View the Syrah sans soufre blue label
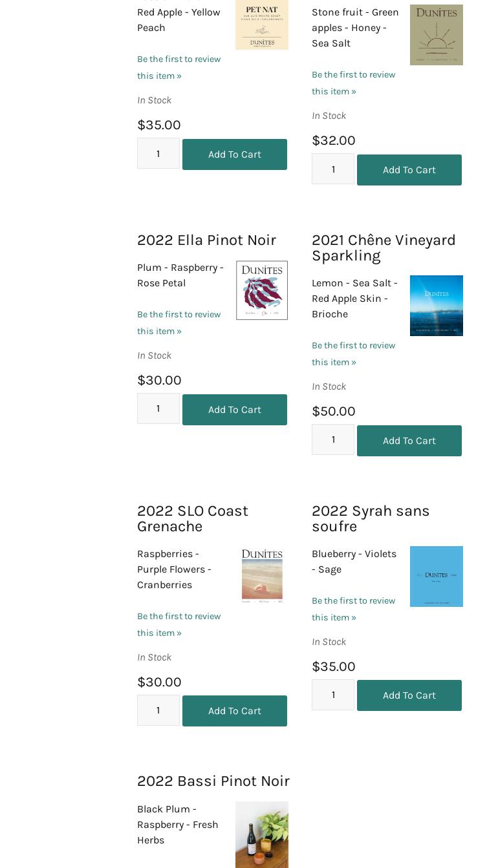Screen dimensions: 498x868 click(436, 577)
